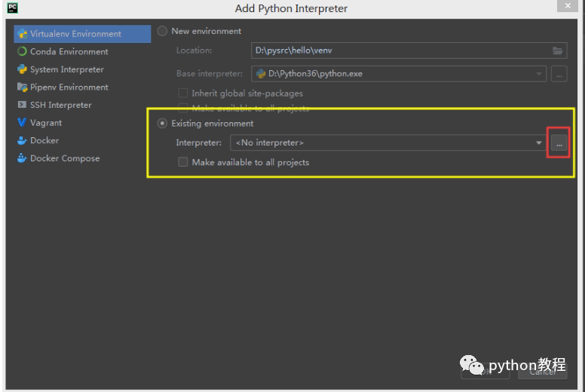Viewport: 585px width, 392px height.
Task: Enable Make available to all projects for existing environment
Action: [x=182, y=162]
